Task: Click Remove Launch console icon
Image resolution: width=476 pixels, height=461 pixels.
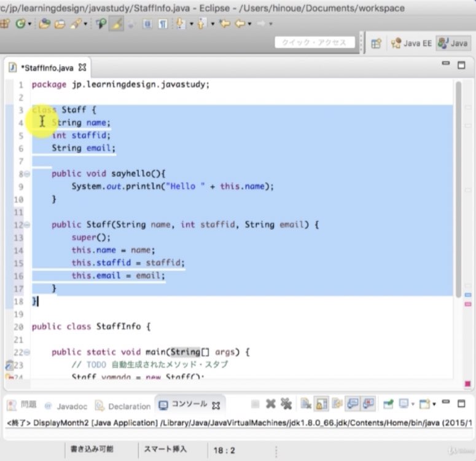Action: [x=270, y=404]
